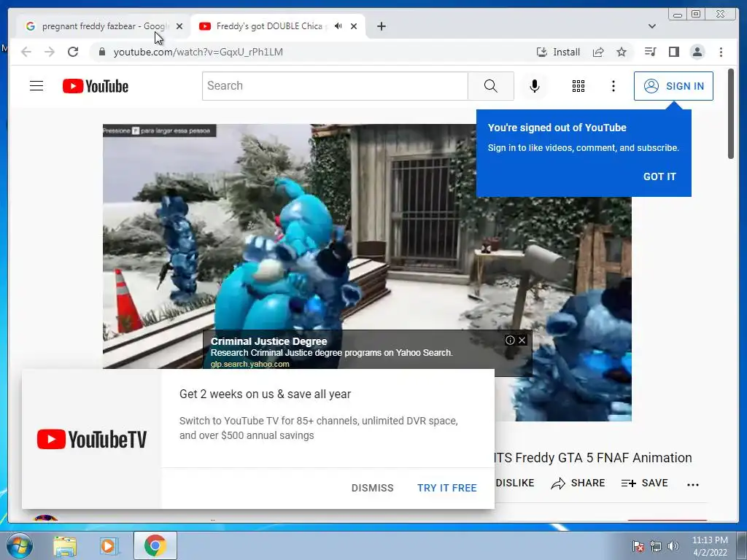Mute the tab via its speaker icon

338,26
